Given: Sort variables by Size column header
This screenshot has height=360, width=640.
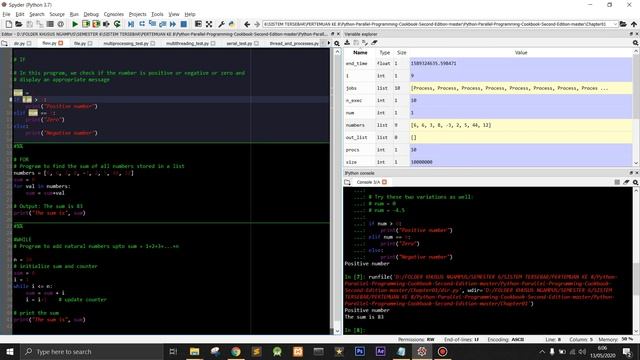Looking at the screenshot, I should (x=402, y=53).
